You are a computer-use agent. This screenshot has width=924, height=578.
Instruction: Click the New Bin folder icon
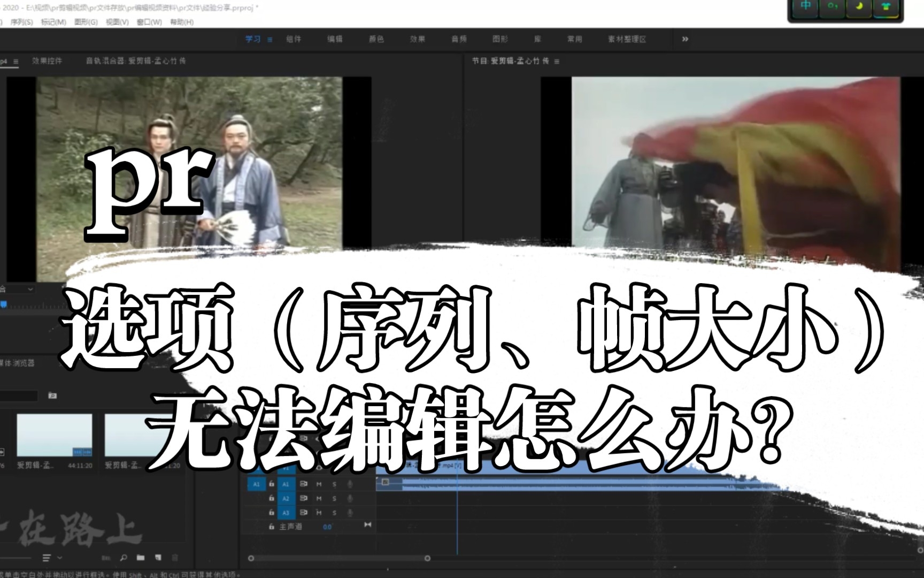tap(141, 558)
